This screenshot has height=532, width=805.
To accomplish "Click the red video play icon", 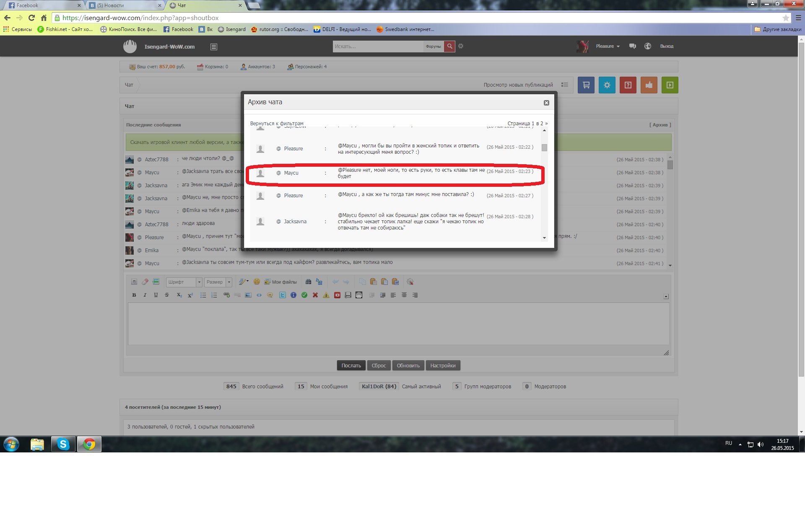I will [x=337, y=295].
